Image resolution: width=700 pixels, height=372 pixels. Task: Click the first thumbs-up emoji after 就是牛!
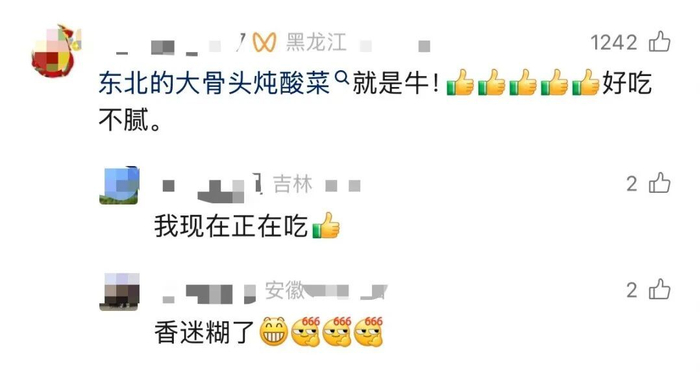click(460, 83)
